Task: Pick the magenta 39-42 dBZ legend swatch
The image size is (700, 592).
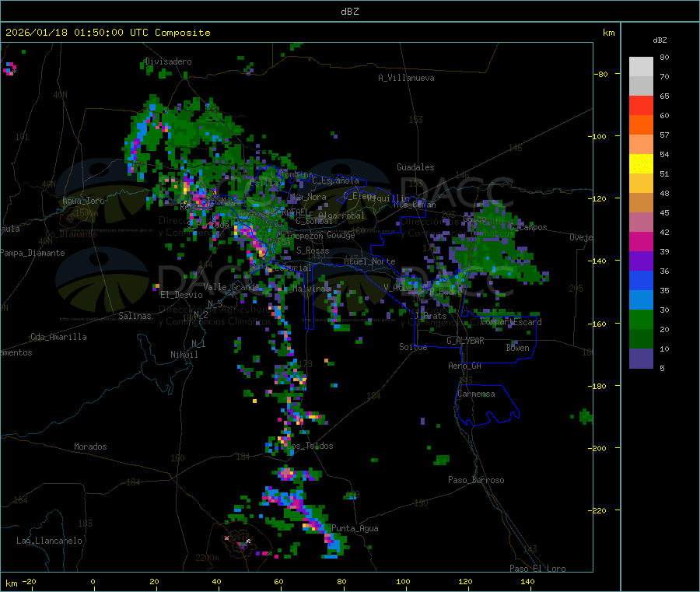Action: point(641,241)
